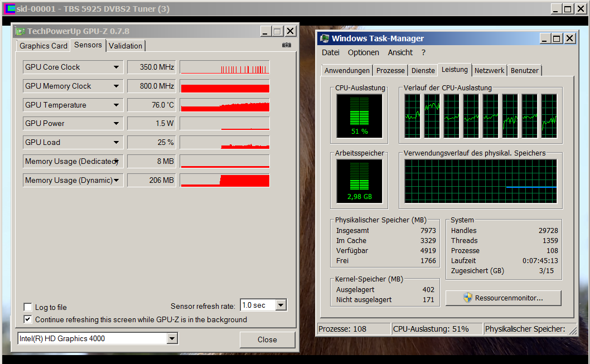Image resolution: width=590 pixels, height=364 pixels.
Task: Click the Frei value 1766
Action: point(428,260)
